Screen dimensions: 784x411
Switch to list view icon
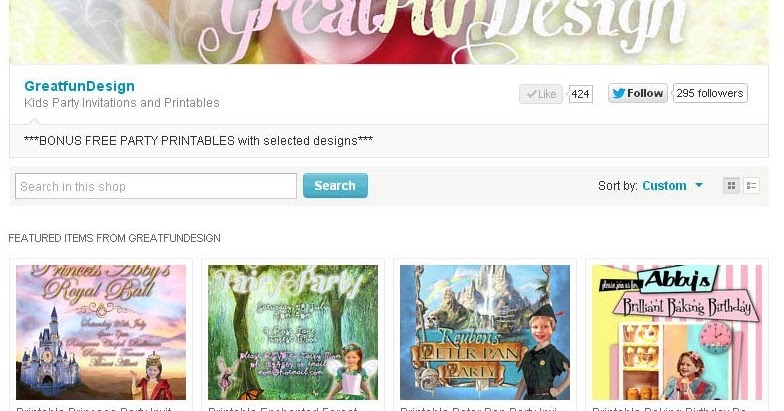tap(752, 186)
